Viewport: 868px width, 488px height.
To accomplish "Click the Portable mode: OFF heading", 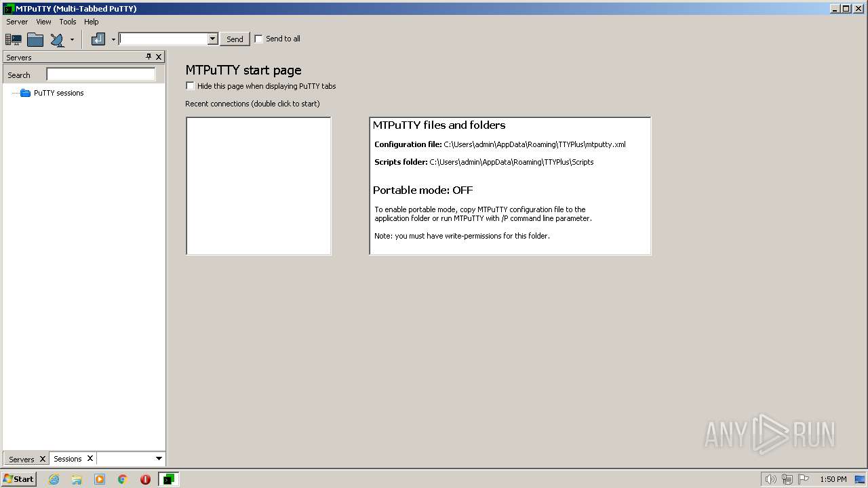I will 423,190.
